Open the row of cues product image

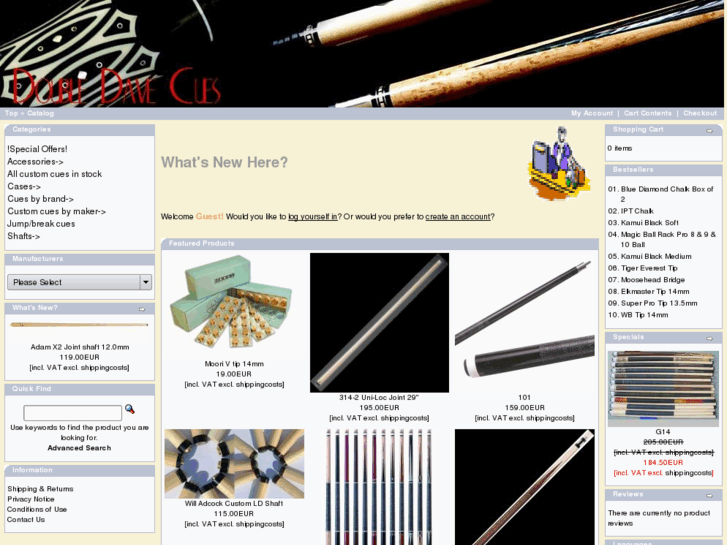tap(379, 487)
